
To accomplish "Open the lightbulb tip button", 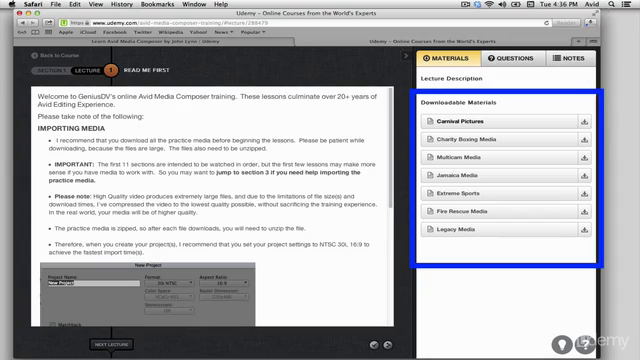I will click(x=562, y=345).
